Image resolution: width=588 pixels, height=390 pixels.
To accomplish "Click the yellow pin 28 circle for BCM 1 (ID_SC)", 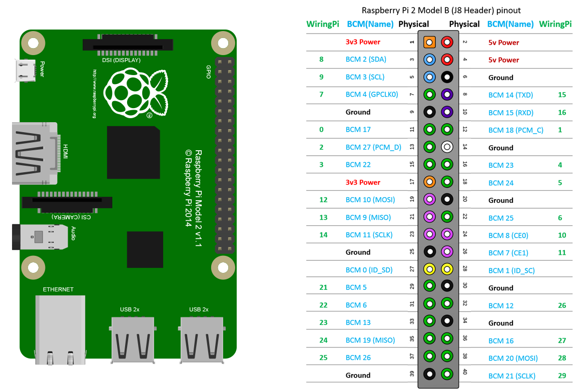I will tap(447, 269).
